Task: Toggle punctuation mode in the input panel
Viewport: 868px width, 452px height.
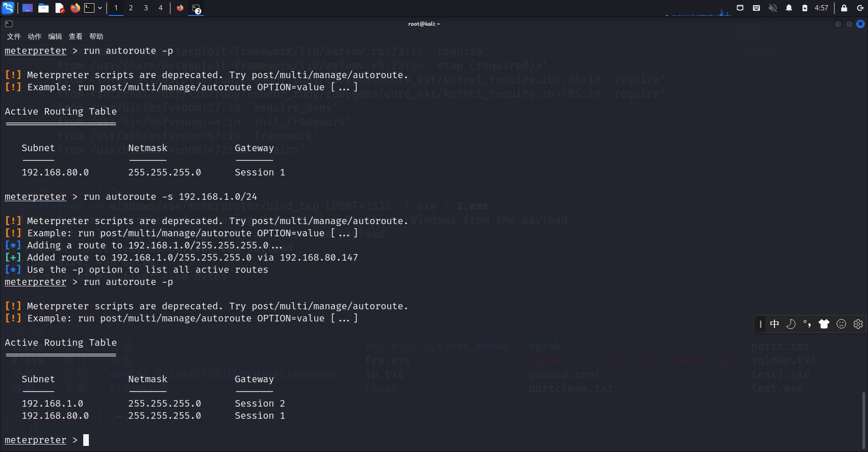Action: click(x=808, y=324)
